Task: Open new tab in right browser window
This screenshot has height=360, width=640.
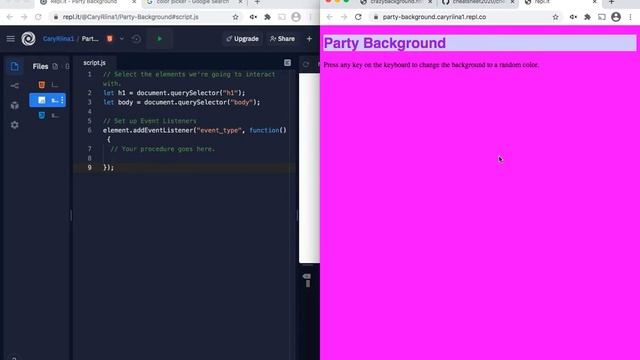Action: 611,2
